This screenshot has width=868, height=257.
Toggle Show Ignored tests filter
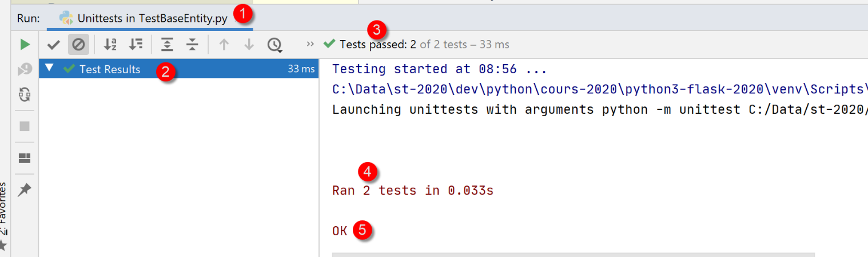[78, 44]
